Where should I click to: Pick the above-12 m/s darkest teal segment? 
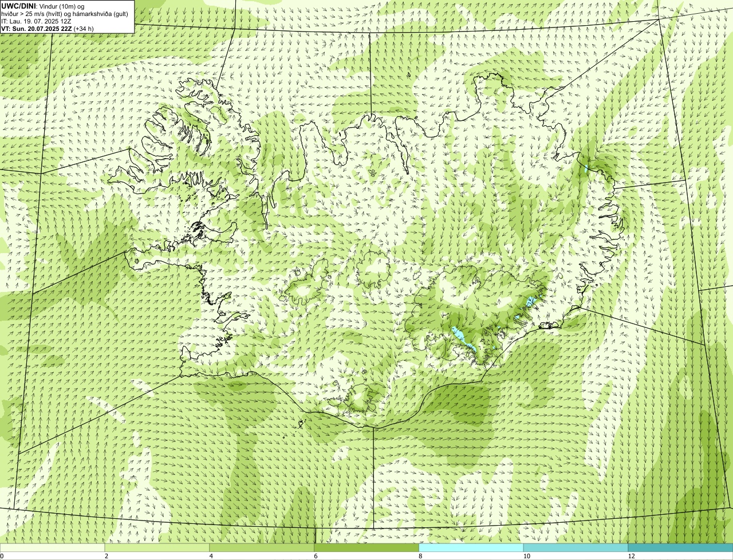coord(680,548)
